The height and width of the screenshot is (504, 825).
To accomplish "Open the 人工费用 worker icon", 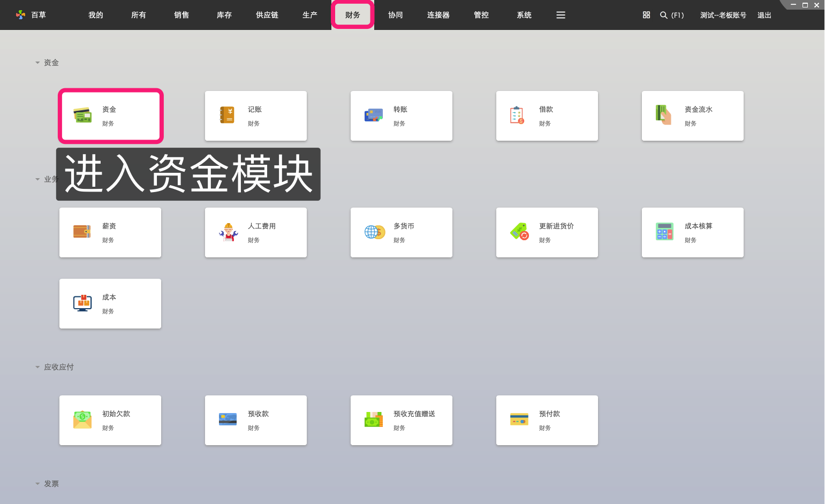I will tap(228, 232).
